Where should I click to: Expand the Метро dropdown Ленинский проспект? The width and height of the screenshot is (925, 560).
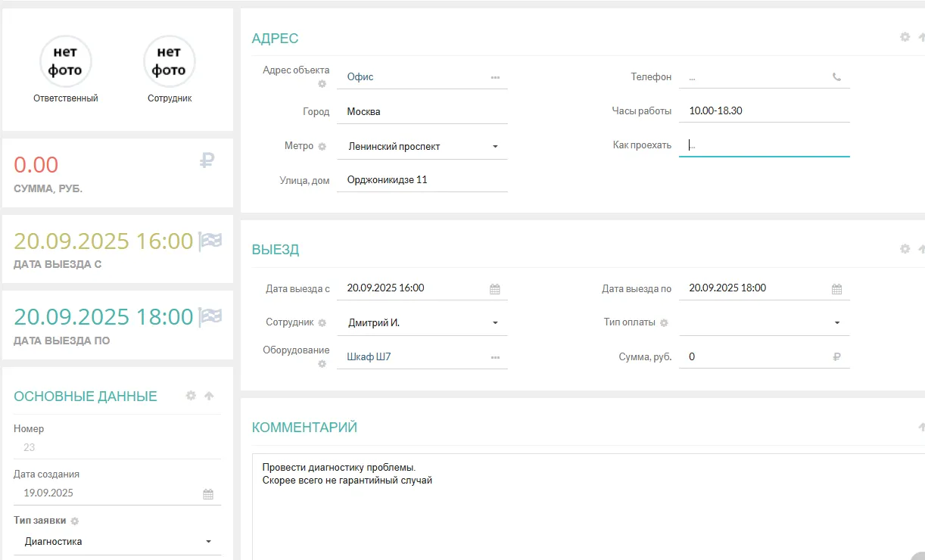[x=495, y=147]
